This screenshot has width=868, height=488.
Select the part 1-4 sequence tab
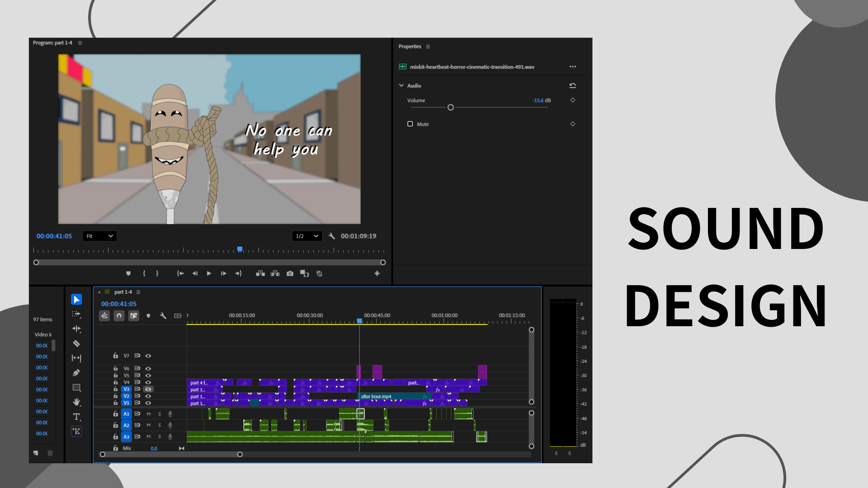123,292
